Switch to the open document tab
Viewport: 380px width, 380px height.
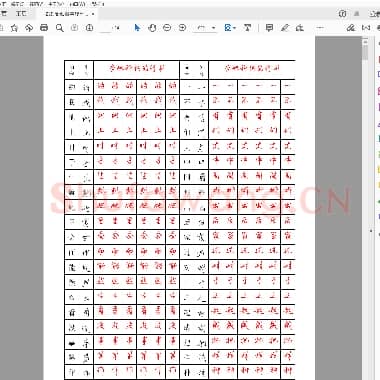(67, 14)
